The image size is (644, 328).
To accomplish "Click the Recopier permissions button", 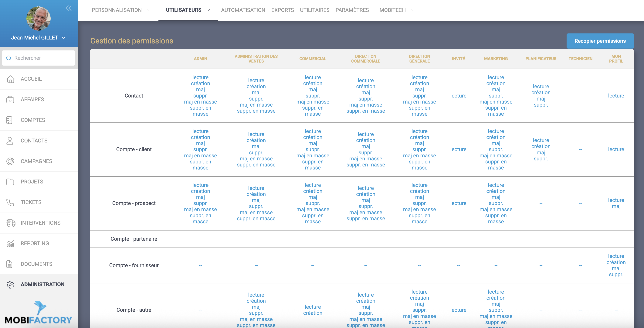I will pyautogui.click(x=600, y=41).
